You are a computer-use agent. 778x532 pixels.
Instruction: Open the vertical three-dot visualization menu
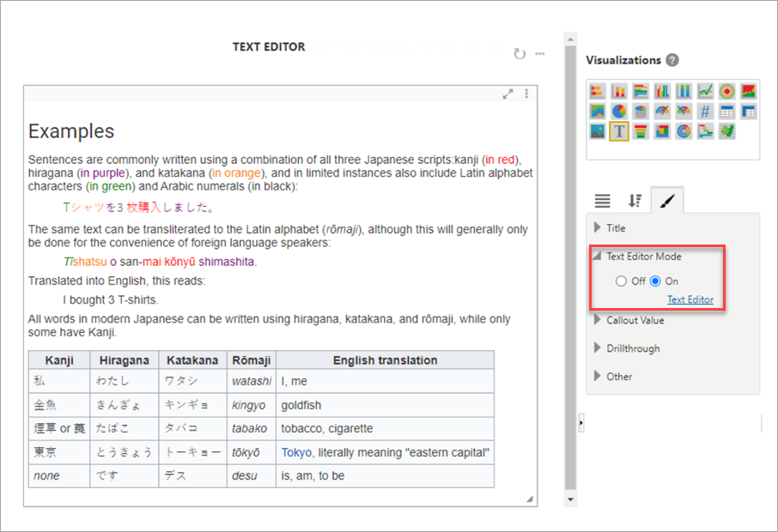[526, 94]
